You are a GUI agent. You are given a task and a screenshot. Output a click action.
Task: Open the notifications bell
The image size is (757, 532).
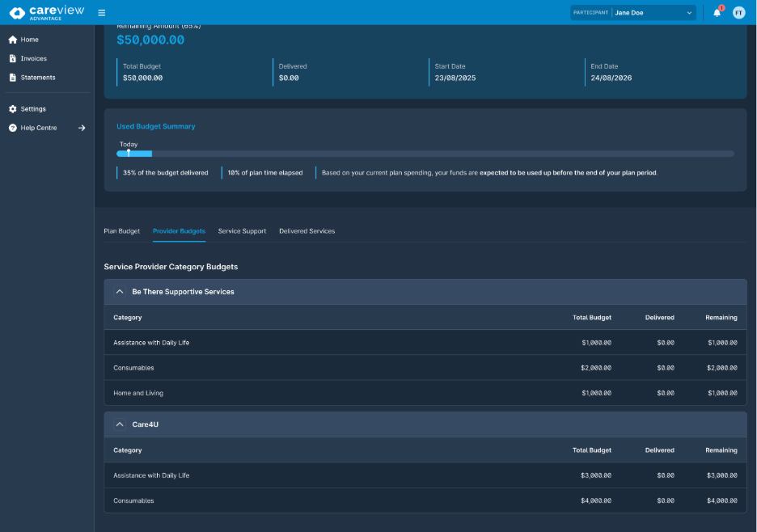click(717, 13)
